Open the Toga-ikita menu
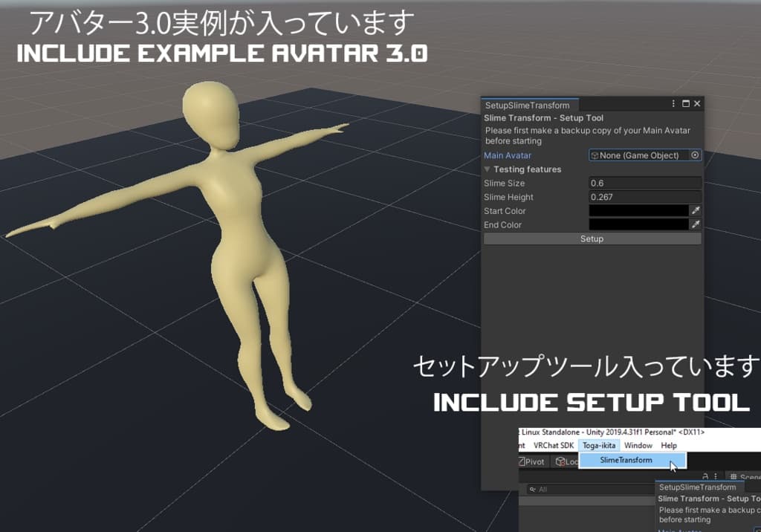Image resolution: width=761 pixels, height=532 pixels. click(598, 445)
